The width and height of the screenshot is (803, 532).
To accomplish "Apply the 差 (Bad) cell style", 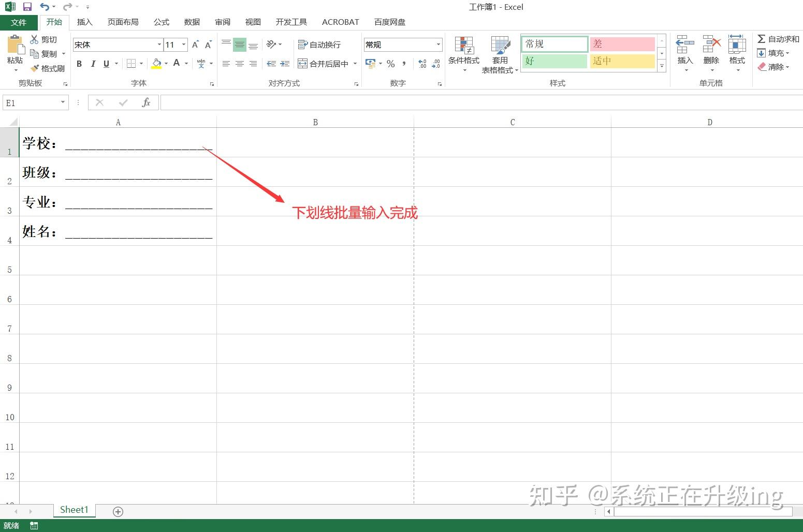I will [x=622, y=44].
